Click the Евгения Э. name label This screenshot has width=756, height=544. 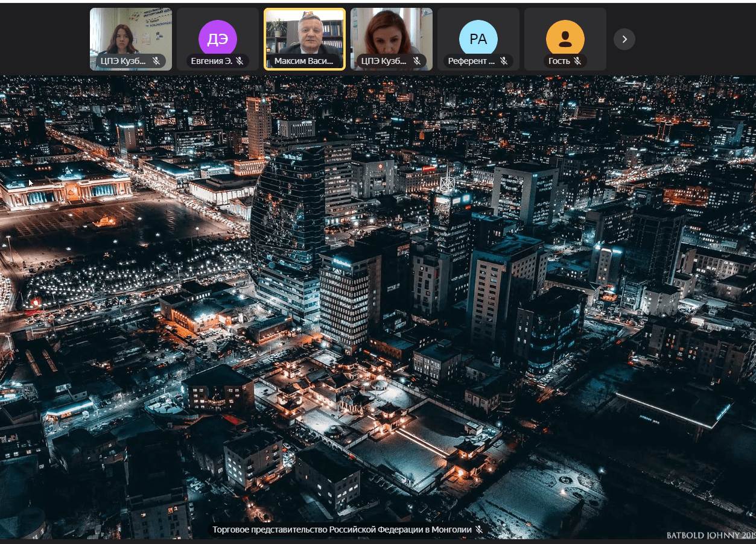tap(211, 61)
